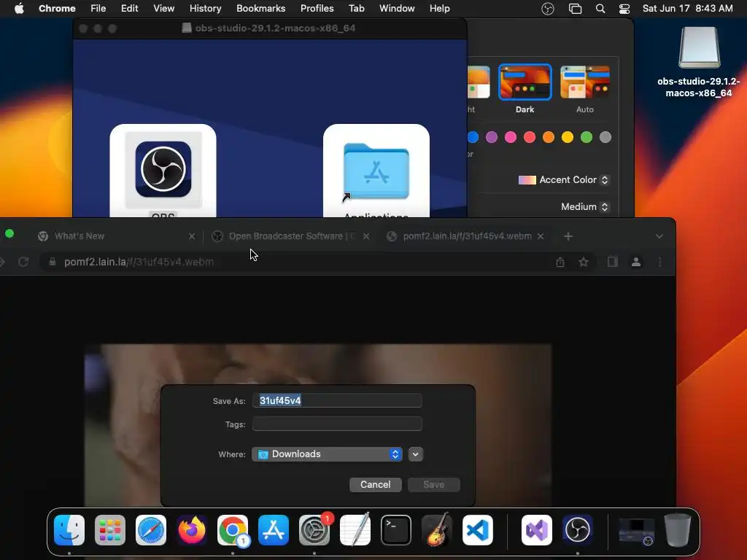Toggle Chrome side panel
The image size is (747, 560).
613,262
